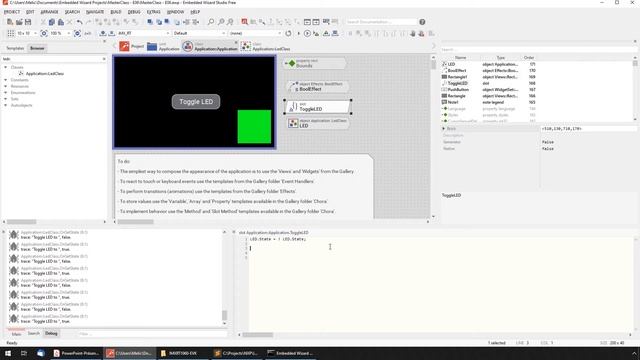This screenshot has width=640, height=360.
Task: Click the reload circular arrow icon
Action: coord(288,33)
